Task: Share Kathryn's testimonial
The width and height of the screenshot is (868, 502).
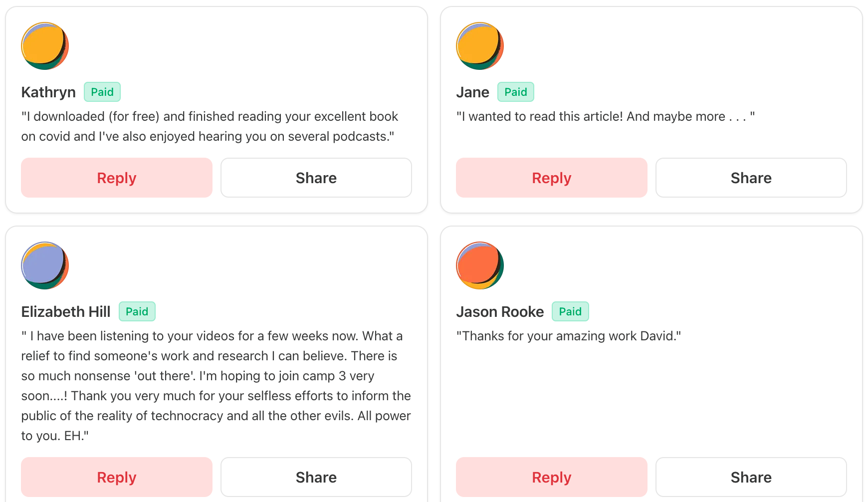Action: coord(316,178)
